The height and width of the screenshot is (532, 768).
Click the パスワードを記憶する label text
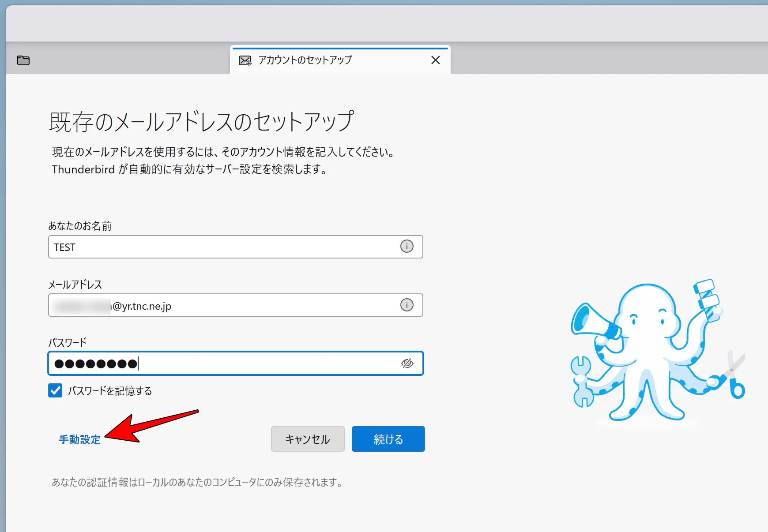tap(110, 391)
